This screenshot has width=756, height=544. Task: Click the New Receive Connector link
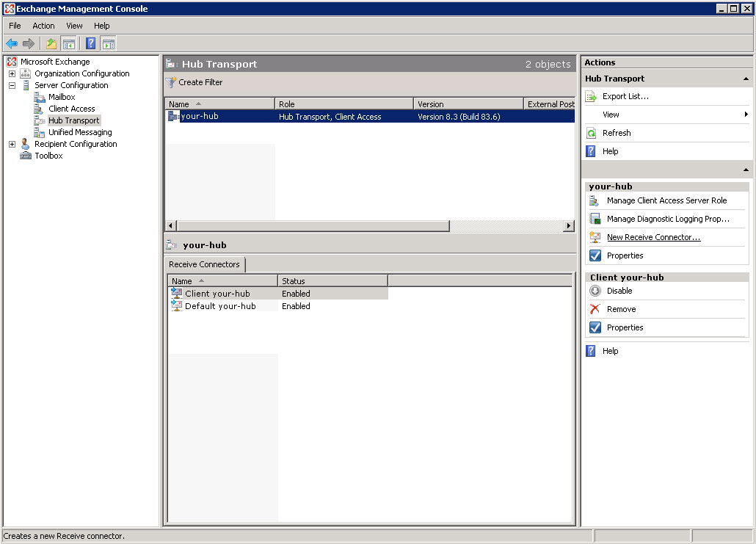pyautogui.click(x=653, y=237)
